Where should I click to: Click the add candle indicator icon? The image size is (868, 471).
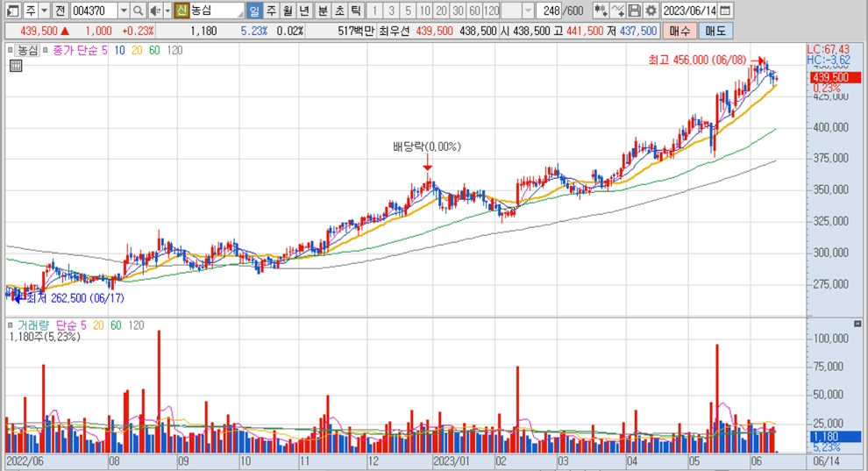pos(601,11)
